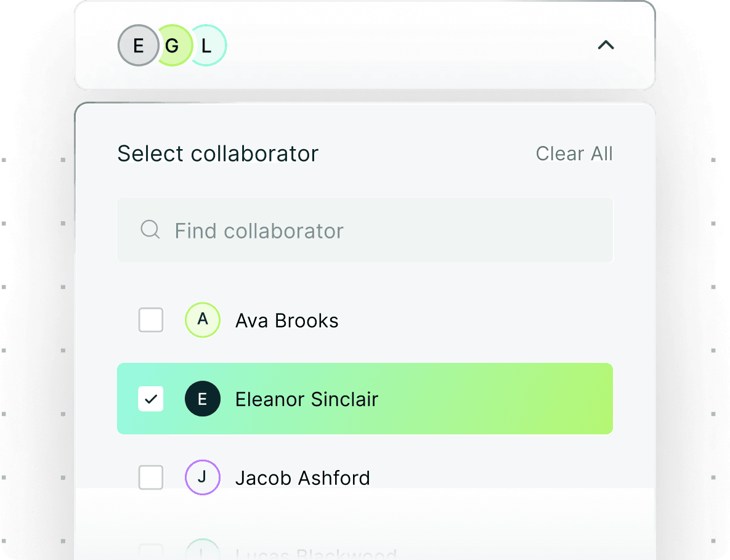Collapse the dropdown with the up chevron

[606, 45]
